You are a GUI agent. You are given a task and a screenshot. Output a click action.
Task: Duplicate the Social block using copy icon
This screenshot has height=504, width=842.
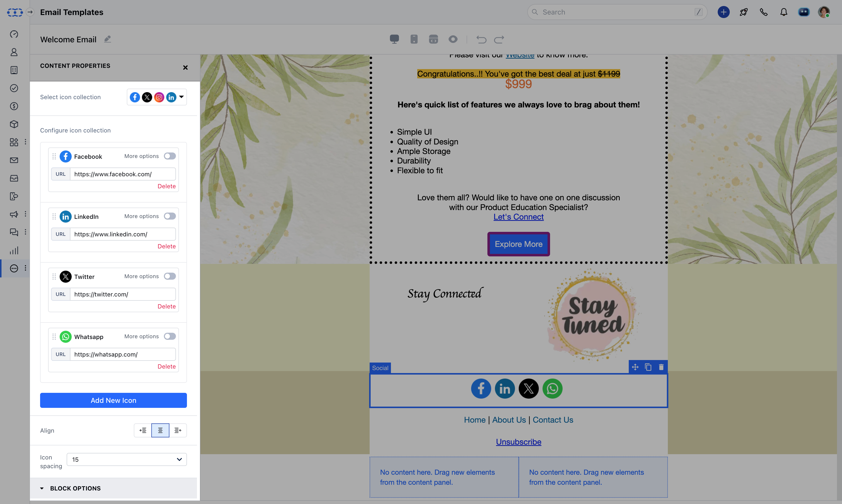pyautogui.click(x=648, y=367)
